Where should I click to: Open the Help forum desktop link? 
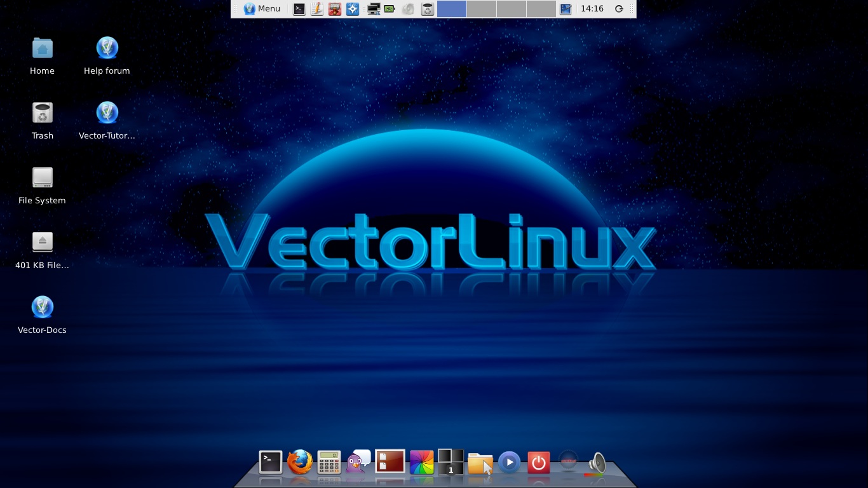coord(107,48)
